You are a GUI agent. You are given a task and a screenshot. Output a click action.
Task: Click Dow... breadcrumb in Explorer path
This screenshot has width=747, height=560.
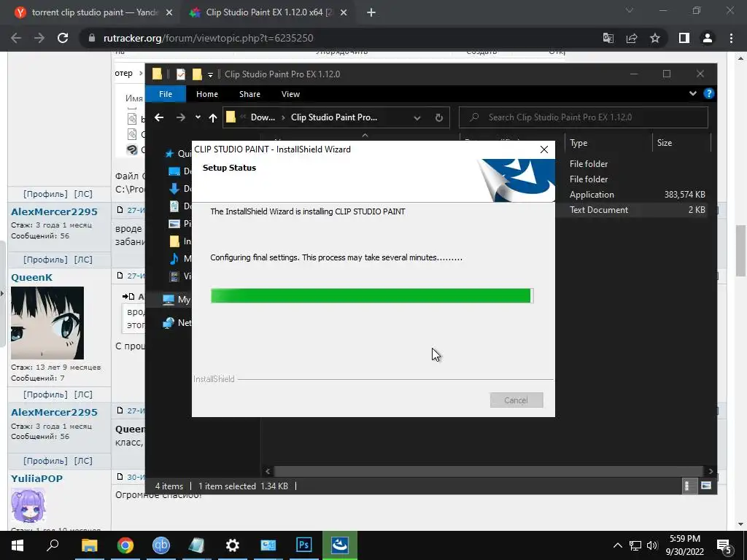263,117
